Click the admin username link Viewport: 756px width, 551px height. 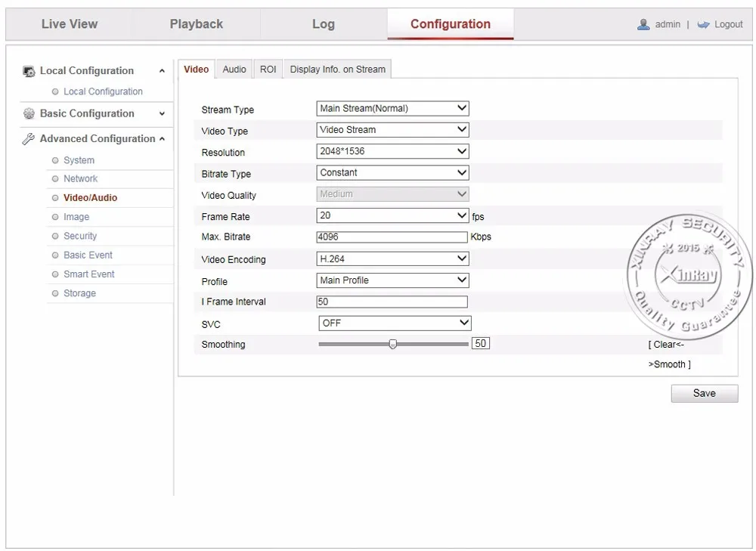tap(668, 24)
